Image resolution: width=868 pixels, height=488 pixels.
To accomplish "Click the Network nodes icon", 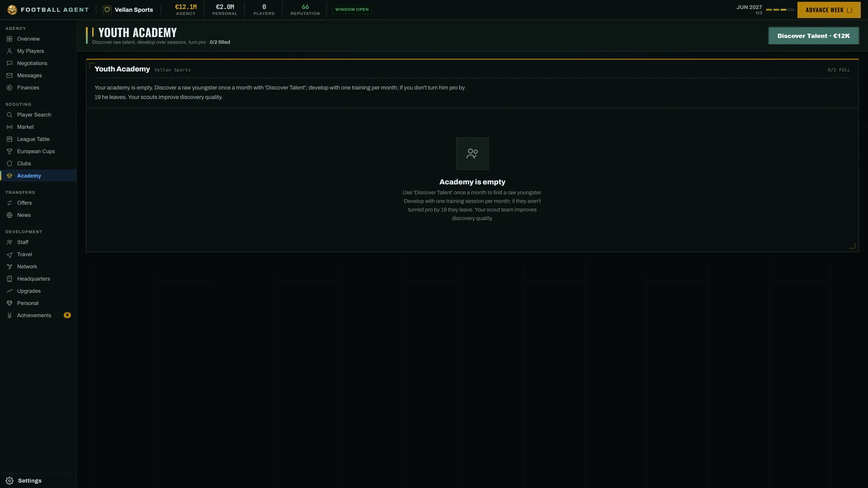I will tap(9, 267).
